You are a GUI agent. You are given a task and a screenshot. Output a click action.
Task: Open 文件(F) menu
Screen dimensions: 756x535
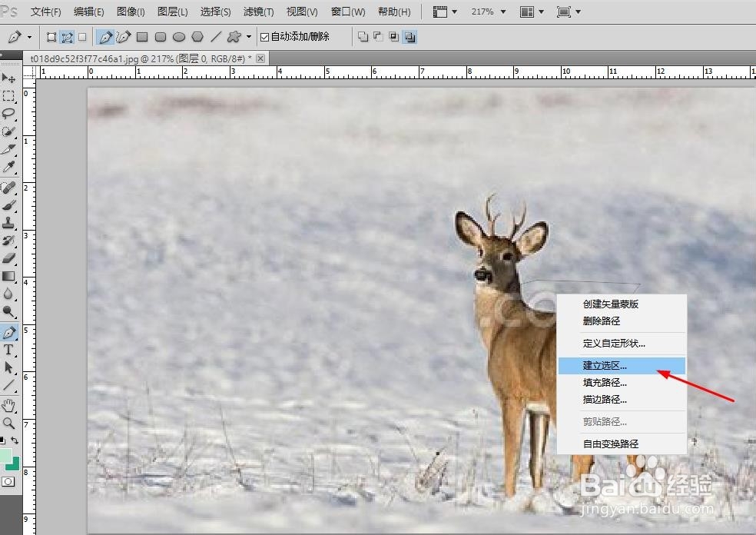point(46,12)
